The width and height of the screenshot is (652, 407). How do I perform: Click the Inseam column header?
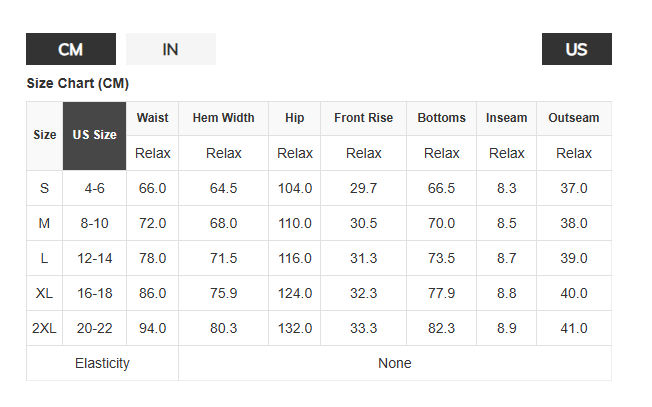pyautogui.click(x=506, y=118)
